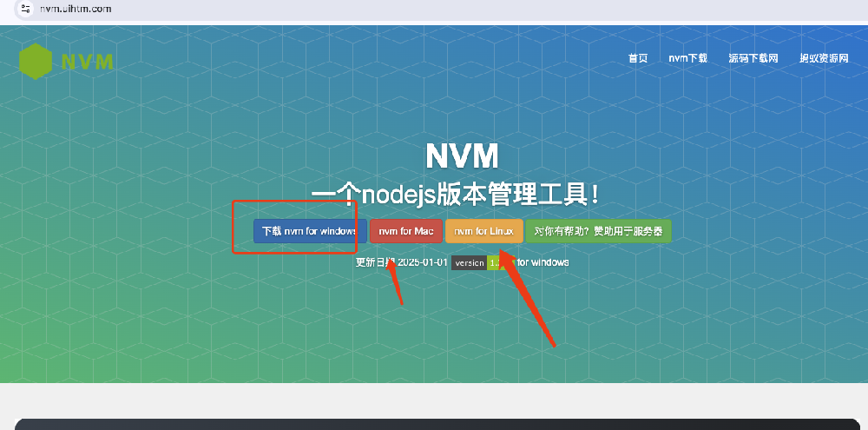Go to 源码下载网 in the top menu
Image resolution: width=868 pixels, height=430 pixels.
(x=753, y=58)
